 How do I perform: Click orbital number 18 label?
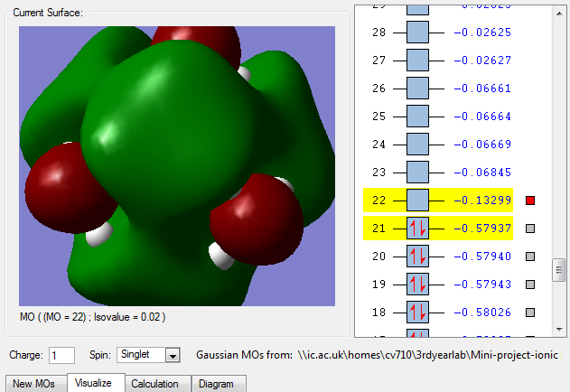tap(378, 313)
